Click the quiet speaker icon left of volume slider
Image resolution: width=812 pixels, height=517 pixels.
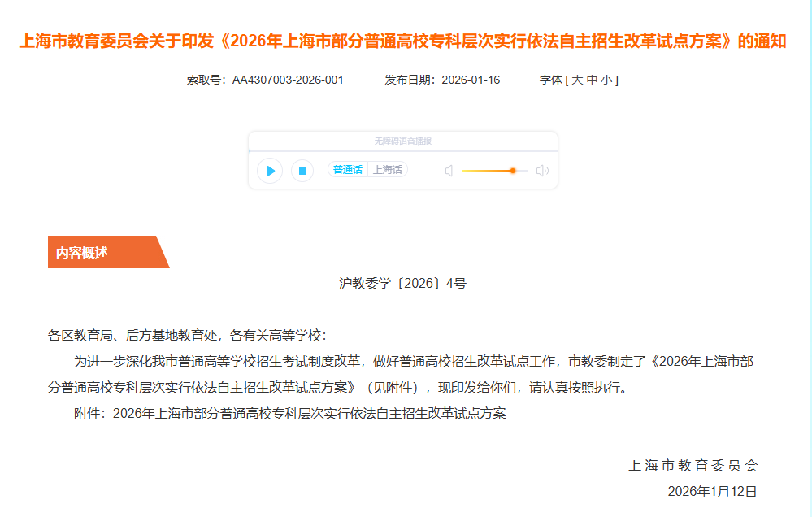pos(449,171)
